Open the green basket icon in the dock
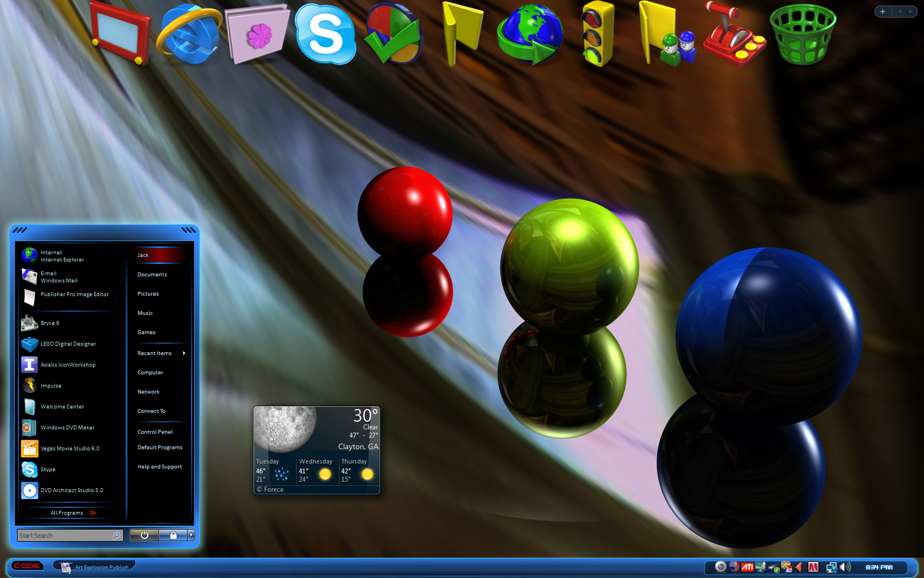 (x=802, y=35)
